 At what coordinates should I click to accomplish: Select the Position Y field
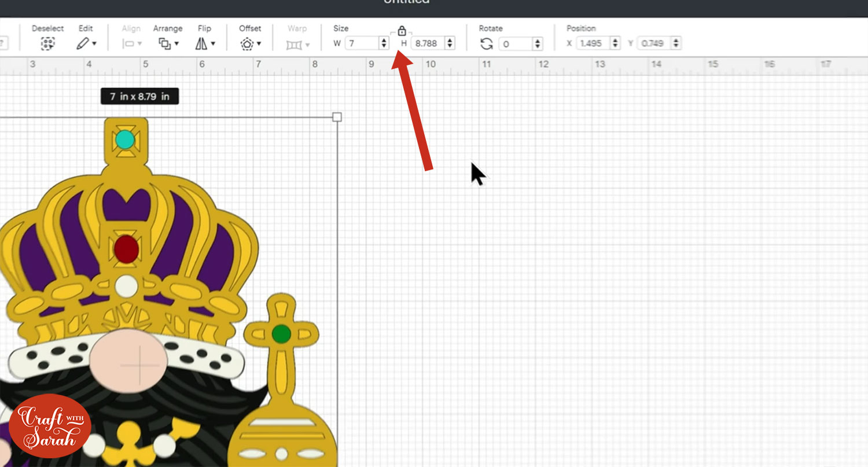[654, 43]
